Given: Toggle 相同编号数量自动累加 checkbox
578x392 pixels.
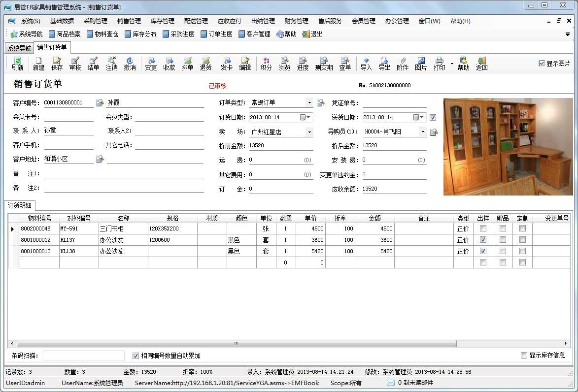Looking at the screenshot, I should click(136, 356).
